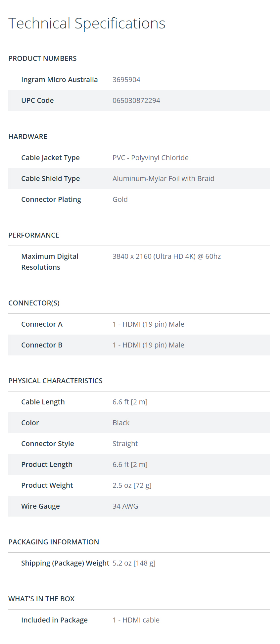
Task: Click the HARDWARE section header
Action: pyautogui.click(x=28, y=137)
